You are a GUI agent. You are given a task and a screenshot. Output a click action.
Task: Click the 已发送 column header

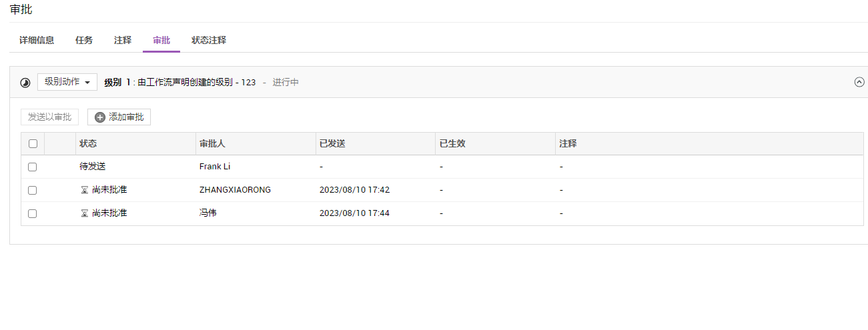pos(332,144)
